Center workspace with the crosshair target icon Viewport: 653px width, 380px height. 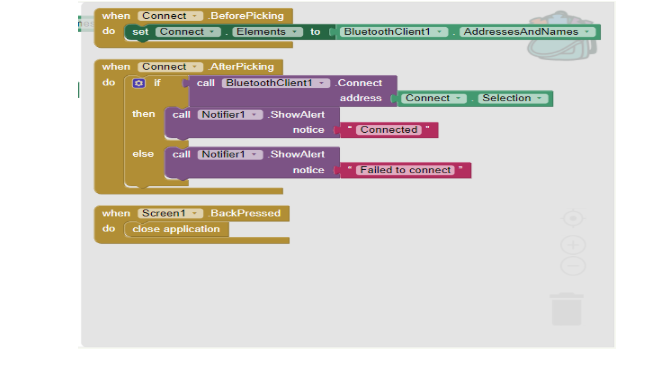coord(573,218)
